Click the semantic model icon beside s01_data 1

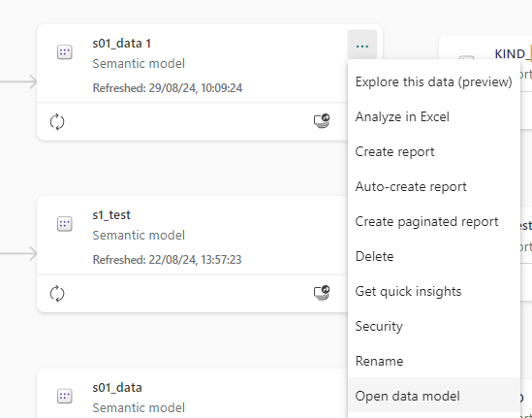point(65,52)
